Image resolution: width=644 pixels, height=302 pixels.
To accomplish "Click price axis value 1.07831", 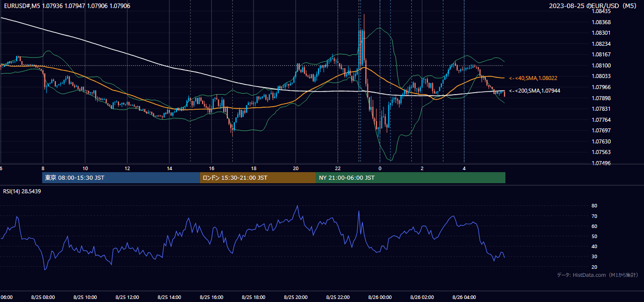I will pyautogui.click(x=601, y=109).
